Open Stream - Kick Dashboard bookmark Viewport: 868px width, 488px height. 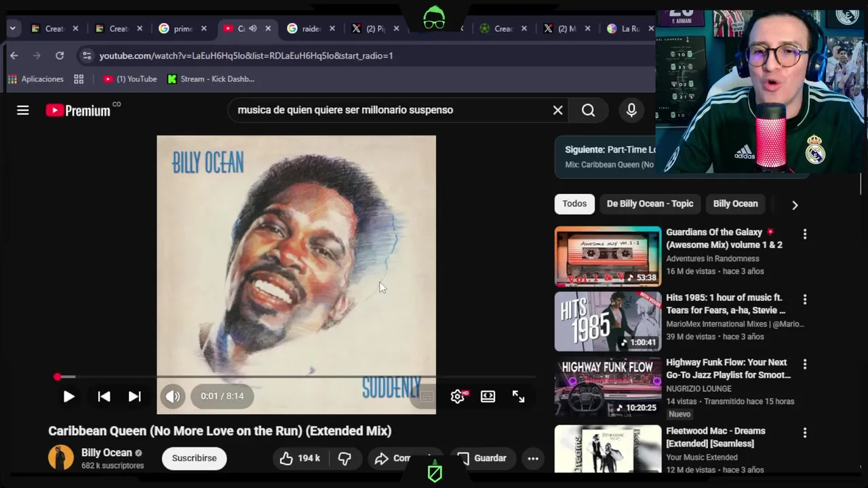coord(211,79)
